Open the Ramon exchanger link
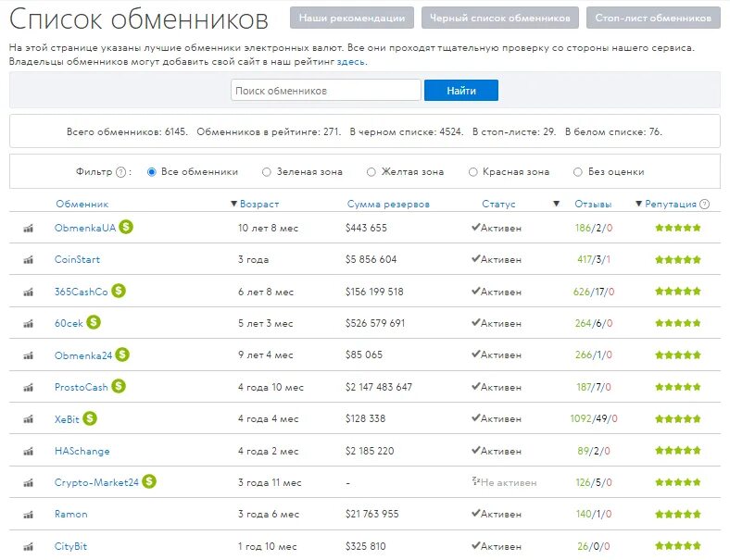Viewport: 730px width, 560px height. (x=70, y=514)
